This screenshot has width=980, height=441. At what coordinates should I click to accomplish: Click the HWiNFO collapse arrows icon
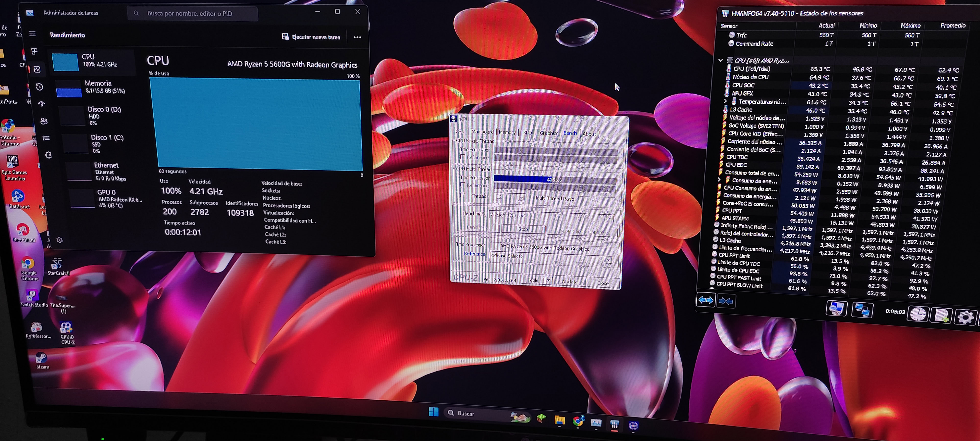726,301
